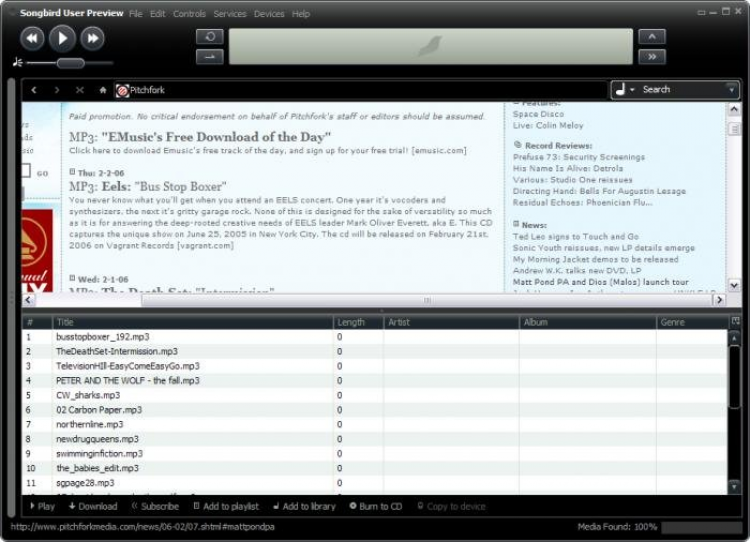Click the Pitchfork address field
The image size is (750, 542).
click(x=360, y=90)
